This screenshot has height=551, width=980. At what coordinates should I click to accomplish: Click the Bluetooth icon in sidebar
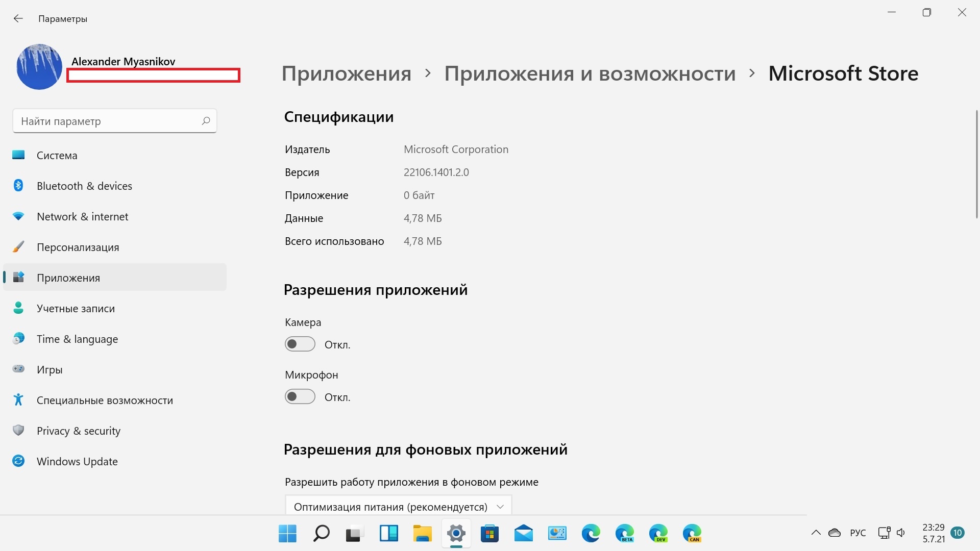[18, 186]
